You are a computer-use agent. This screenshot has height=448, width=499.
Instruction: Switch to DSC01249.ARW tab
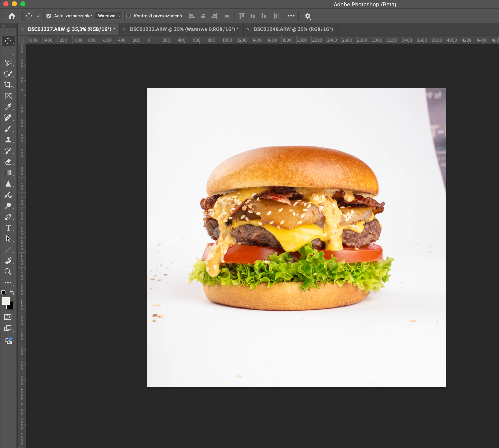pyautogui.click(x=293, y=29)
